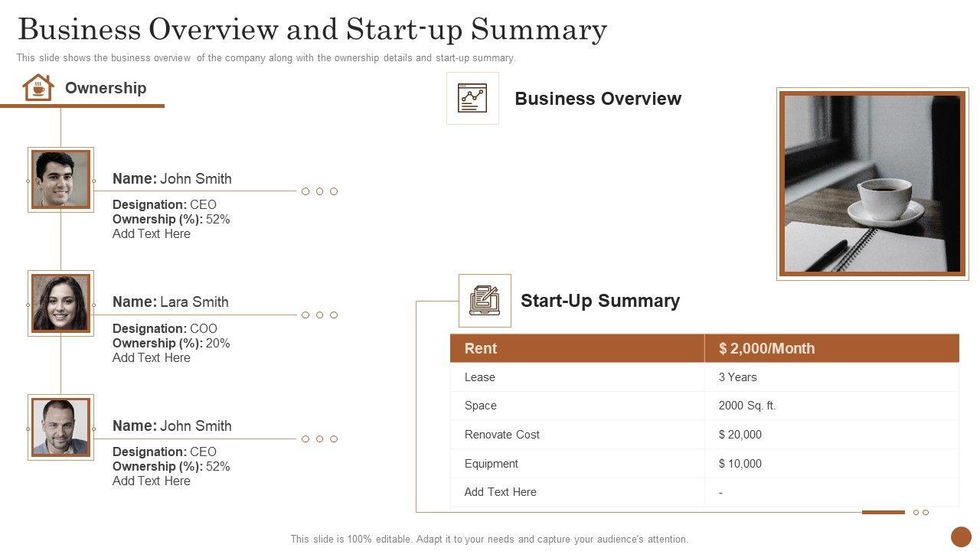
Task: Select the $ 2,000/Month header cell
Action: coord(766,348)
